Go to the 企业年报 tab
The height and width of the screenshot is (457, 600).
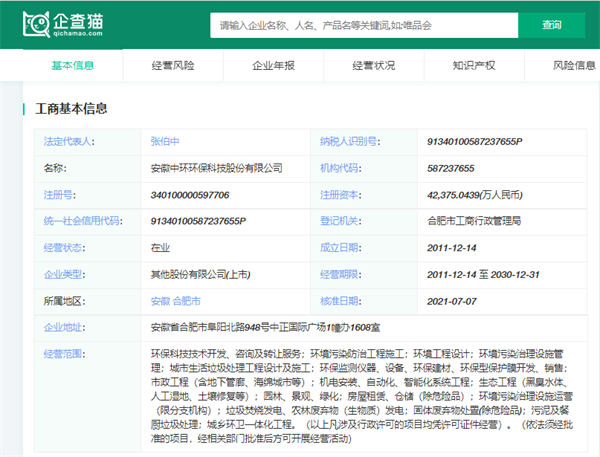[273, 66]
